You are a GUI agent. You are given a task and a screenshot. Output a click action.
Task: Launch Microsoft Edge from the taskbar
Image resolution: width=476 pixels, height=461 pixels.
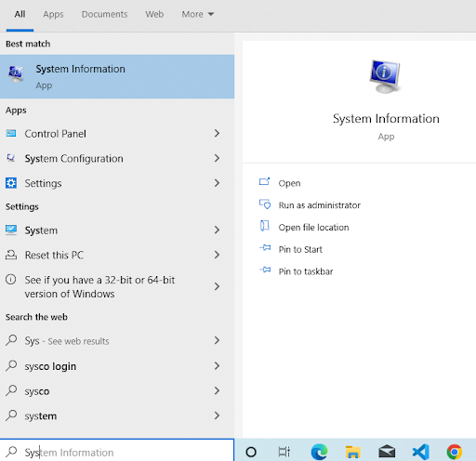point(320,452)
